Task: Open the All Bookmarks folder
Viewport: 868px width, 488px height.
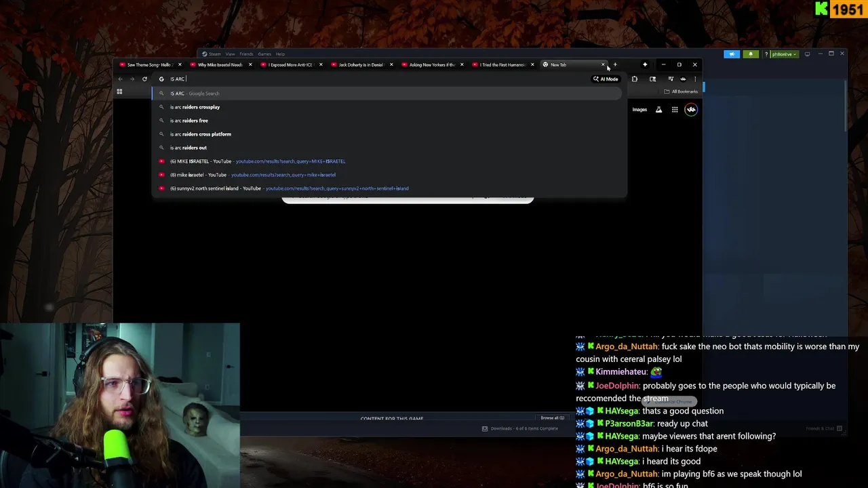Action: point(681,91)
